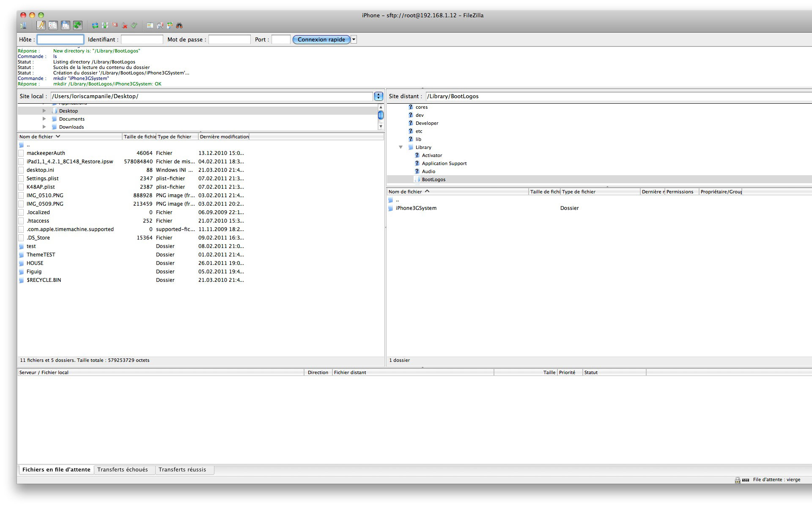This screenshot has width=812, height=507.
Task: Click the cancel current operation icon
Action: (115, 25)
